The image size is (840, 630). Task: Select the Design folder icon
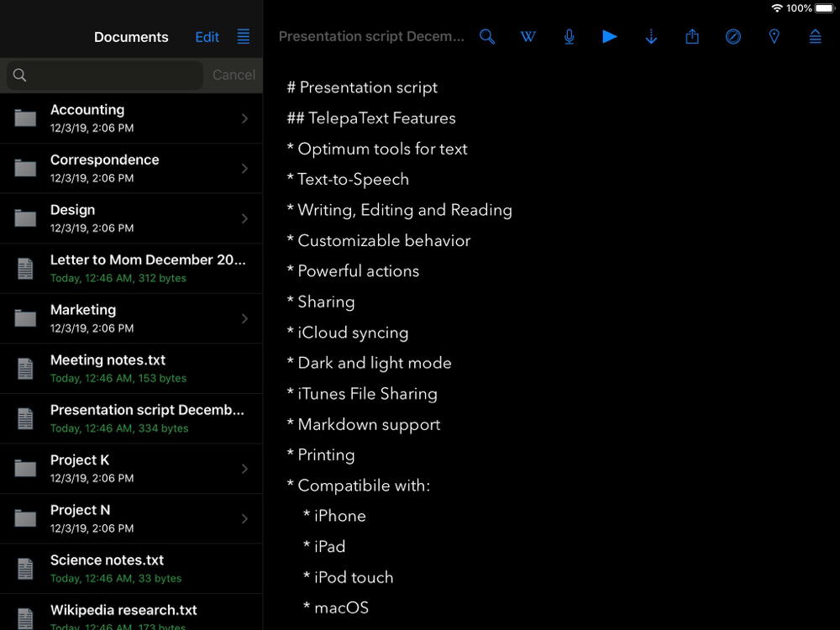25,218
